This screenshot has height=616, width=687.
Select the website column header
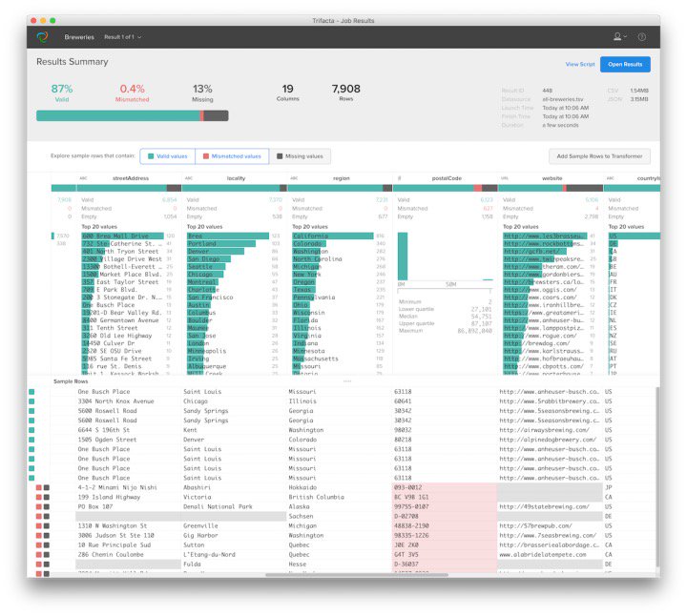pyautogui.click(x=552, y=178)
